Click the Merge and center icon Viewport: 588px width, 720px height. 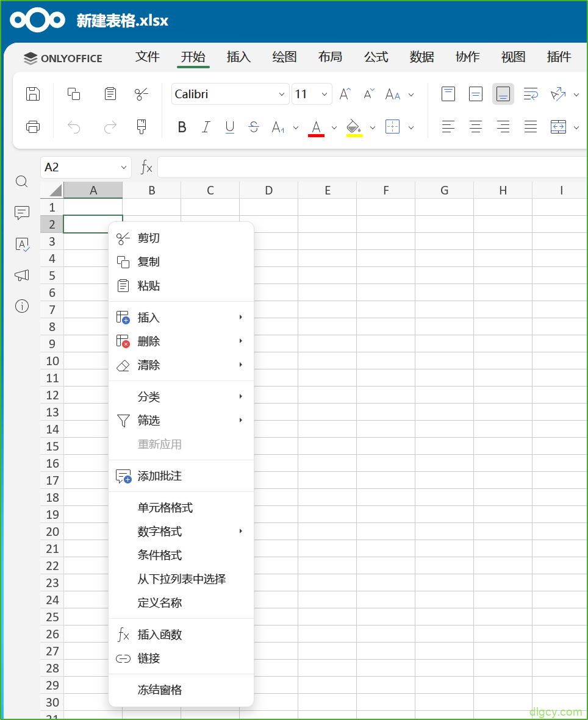coord(558,127)
